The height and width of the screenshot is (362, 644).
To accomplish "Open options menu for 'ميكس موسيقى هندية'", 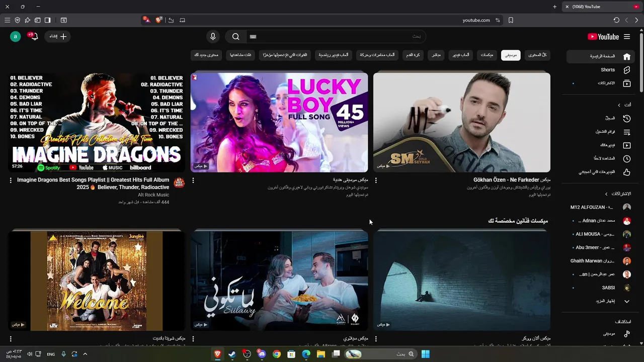I will coord(193,180).
